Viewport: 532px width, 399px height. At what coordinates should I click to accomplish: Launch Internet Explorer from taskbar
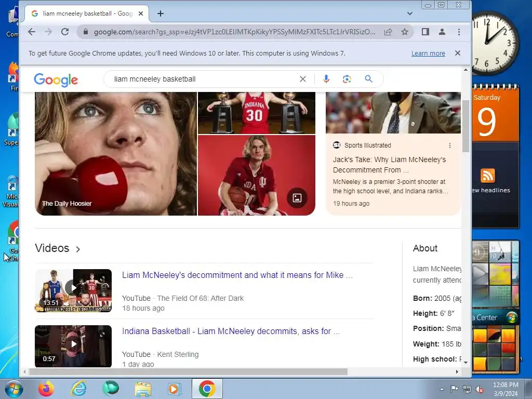click(78, 389)
